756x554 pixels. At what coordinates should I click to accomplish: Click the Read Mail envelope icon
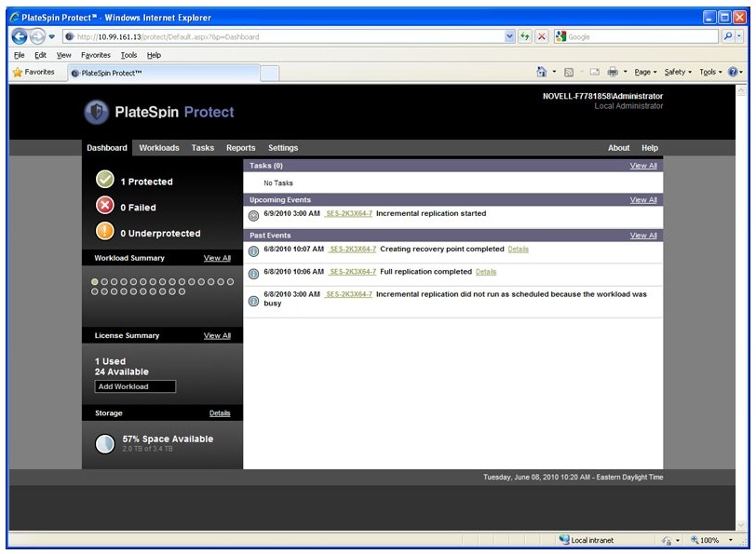coord(595,72)
